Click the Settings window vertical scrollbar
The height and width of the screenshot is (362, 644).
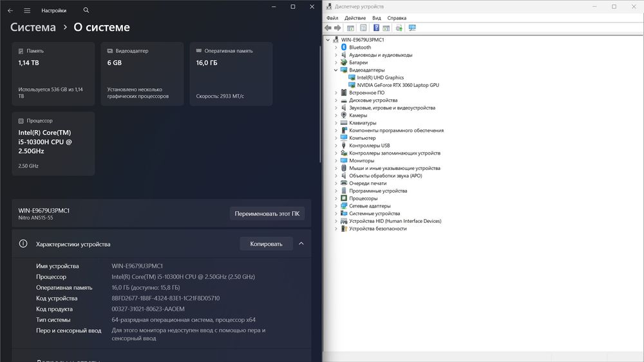320,104
